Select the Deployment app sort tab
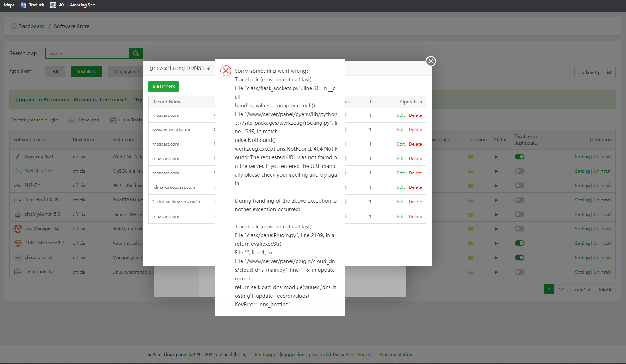This screenshot has width=626, height=364. [126, 71]
